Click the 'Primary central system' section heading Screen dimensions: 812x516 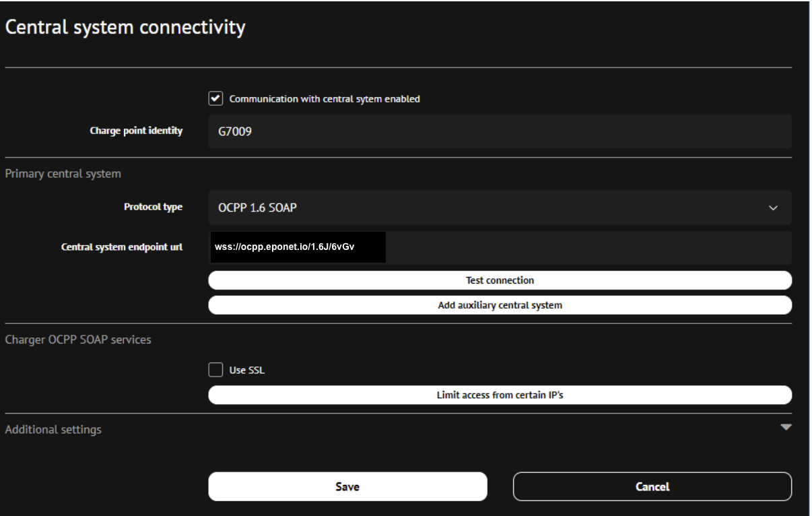tap(63, 174)
